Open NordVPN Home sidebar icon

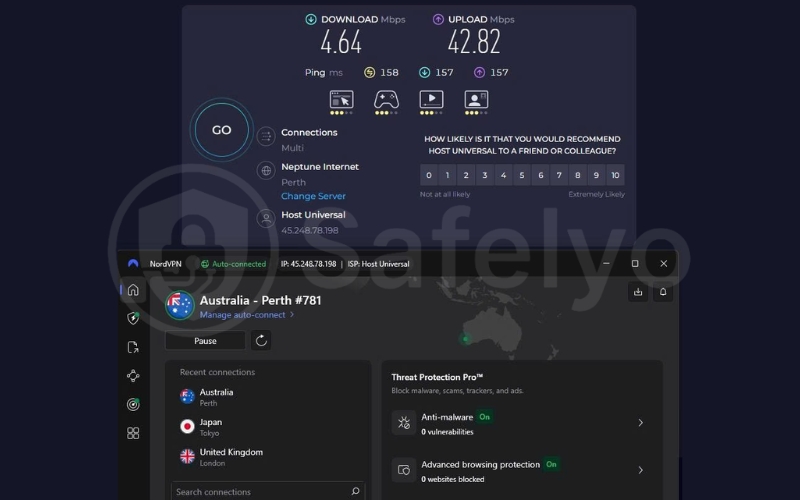(x=133, y=290)
